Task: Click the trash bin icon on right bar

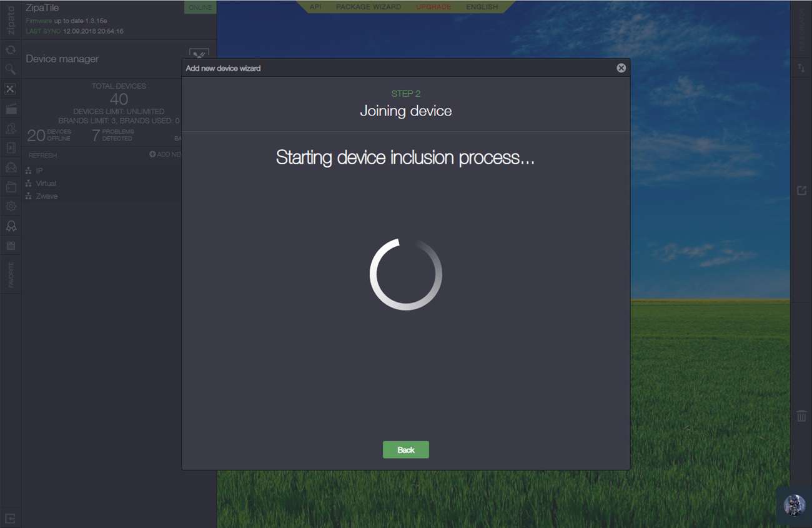Action: click(801, 416)
